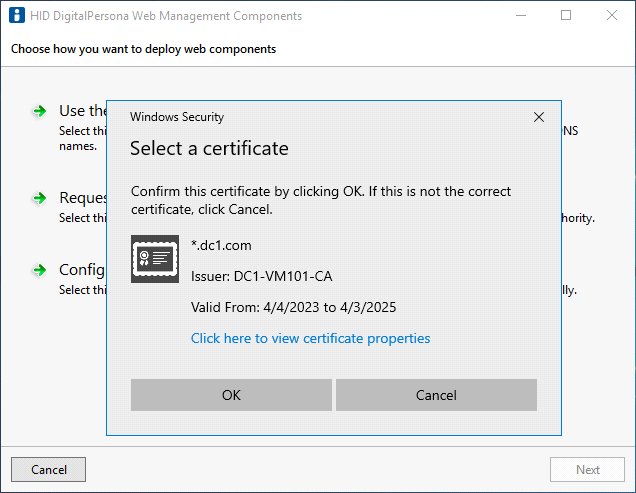This screenshot has height=493, width=636.
Task: Click the green arrow beside the 'Reques' option
Action: [x=39, y=198]
